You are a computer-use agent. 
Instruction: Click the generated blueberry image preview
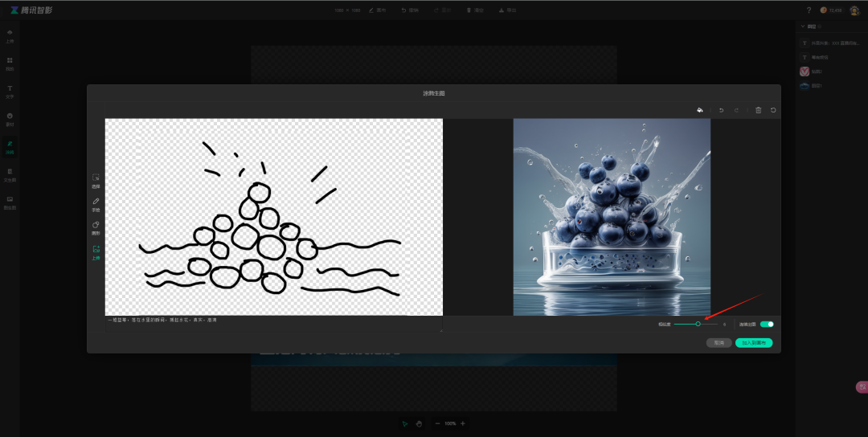tap(612, 217)
